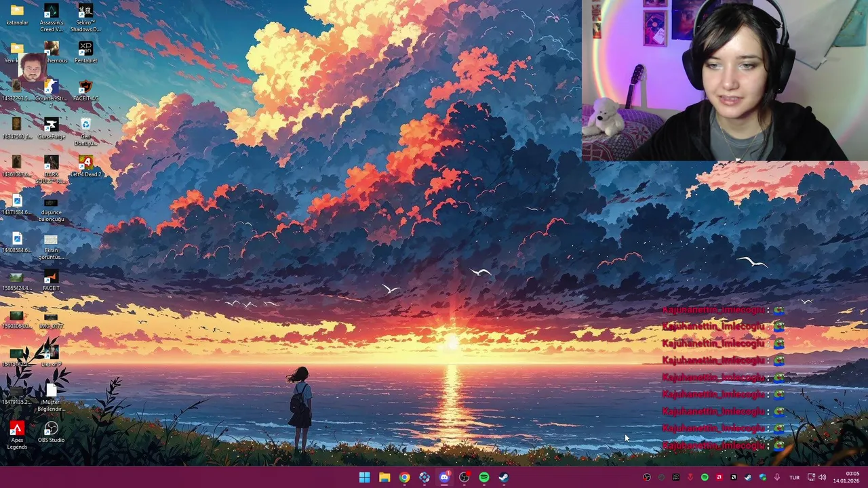Select desktop file 14361047.6

(17, 166)
